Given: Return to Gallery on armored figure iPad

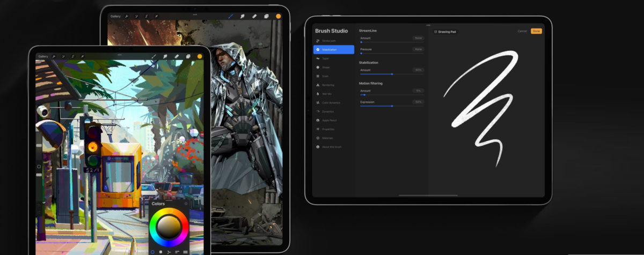Looking at the screenshot, I should coord(115,16).
